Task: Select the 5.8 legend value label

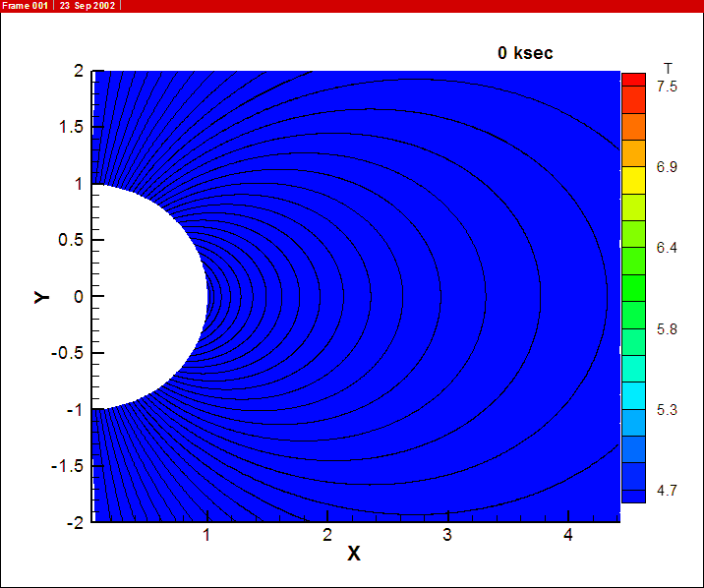Action: (667, 328)
